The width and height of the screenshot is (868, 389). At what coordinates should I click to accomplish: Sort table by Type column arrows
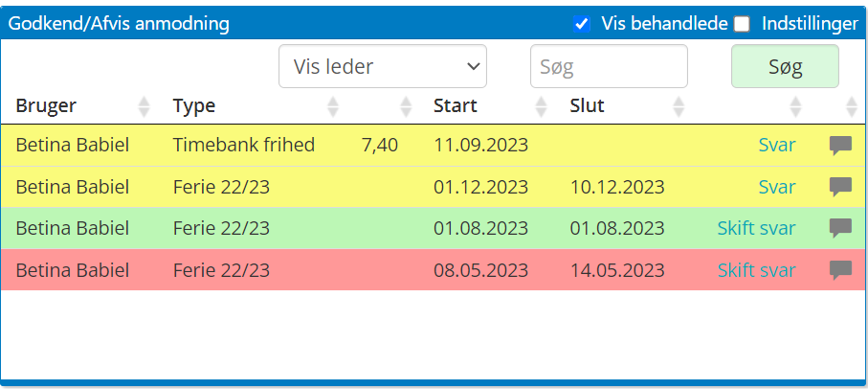click(333, 106)
